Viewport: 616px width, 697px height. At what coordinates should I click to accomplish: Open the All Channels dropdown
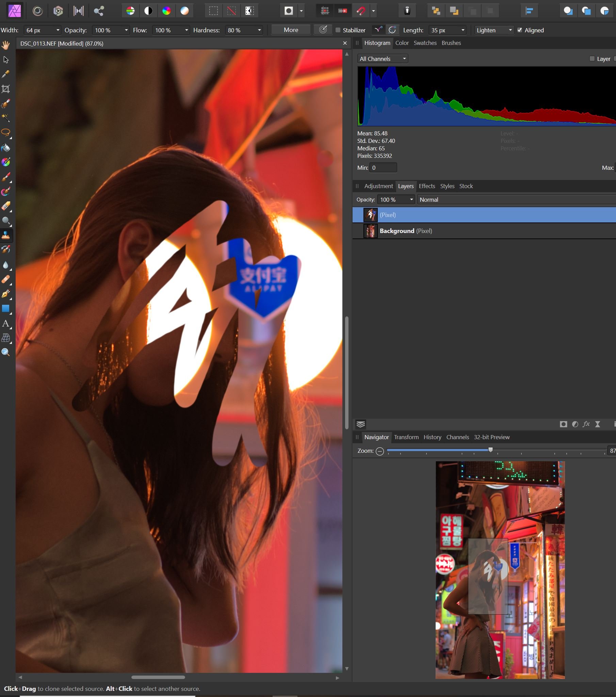coord(383,59)
